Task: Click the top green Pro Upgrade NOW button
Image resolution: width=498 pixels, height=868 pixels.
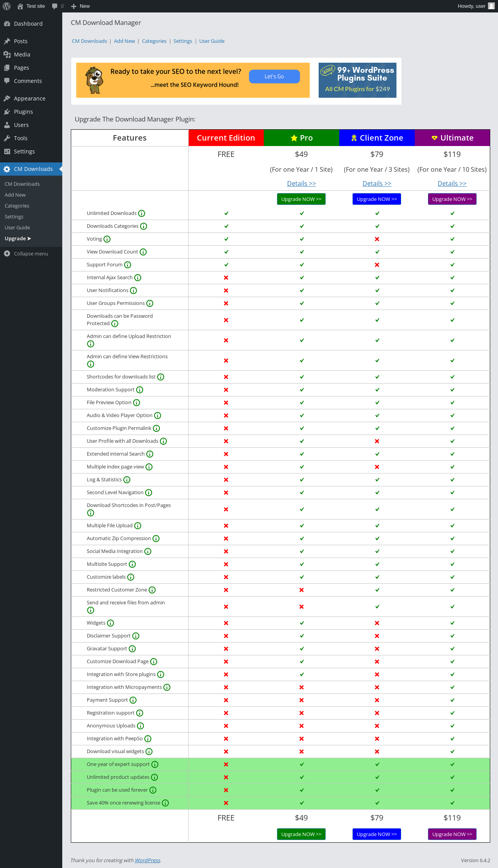Action: pos(302,199)
